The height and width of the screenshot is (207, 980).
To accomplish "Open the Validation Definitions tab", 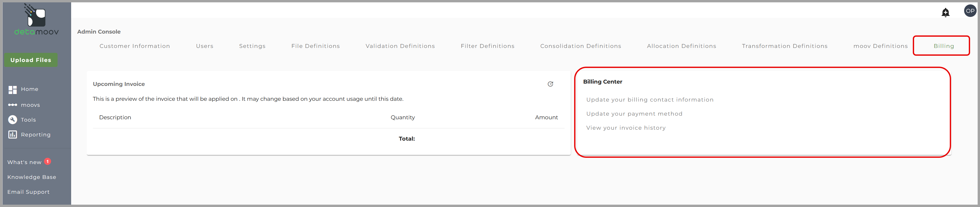I will (x=400, y=46).
